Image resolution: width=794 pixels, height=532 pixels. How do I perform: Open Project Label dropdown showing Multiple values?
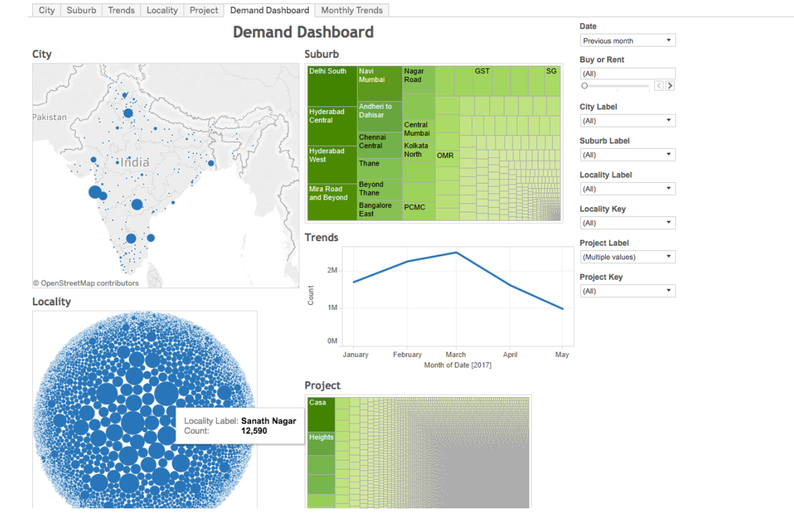[x=627, y=257]
